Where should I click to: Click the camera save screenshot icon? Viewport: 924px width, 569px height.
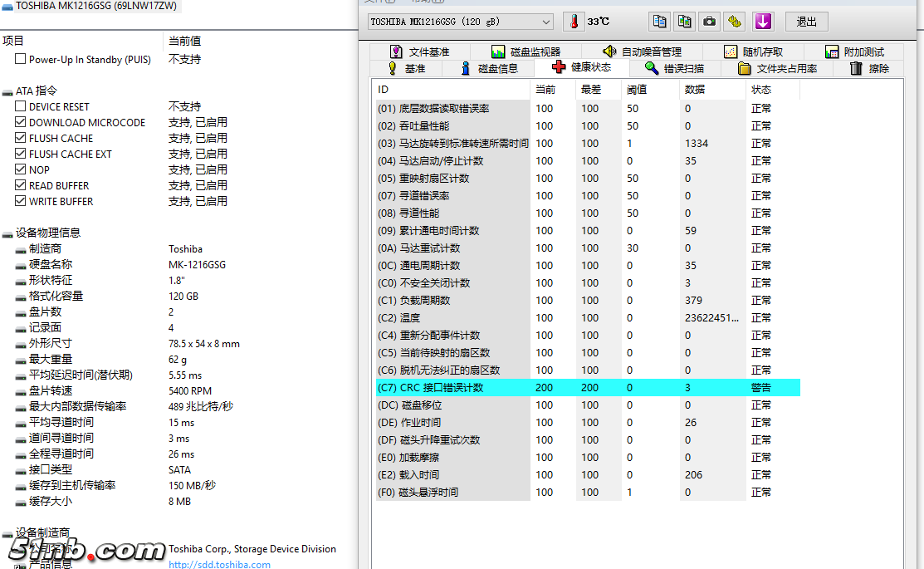tap(710, 22)
